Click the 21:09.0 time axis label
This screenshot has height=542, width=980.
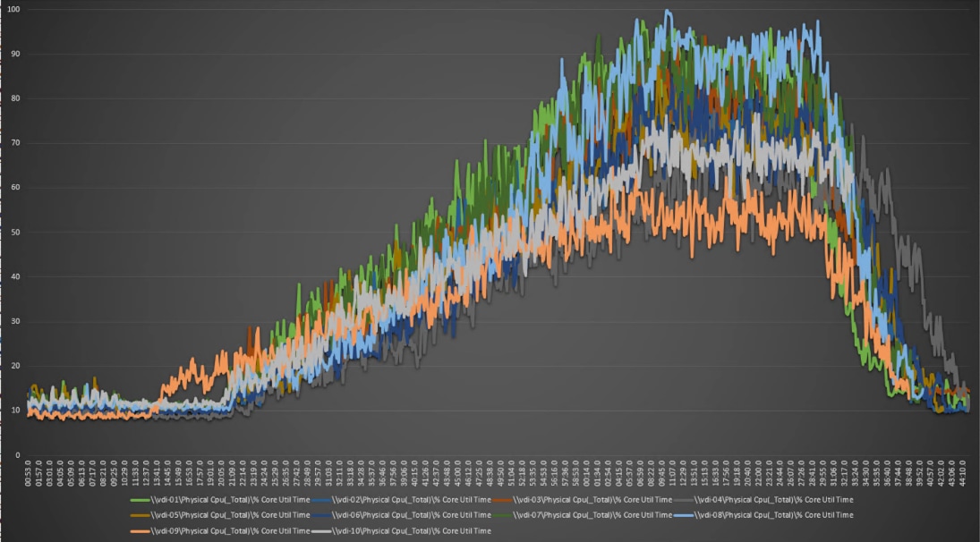point(232,473)
